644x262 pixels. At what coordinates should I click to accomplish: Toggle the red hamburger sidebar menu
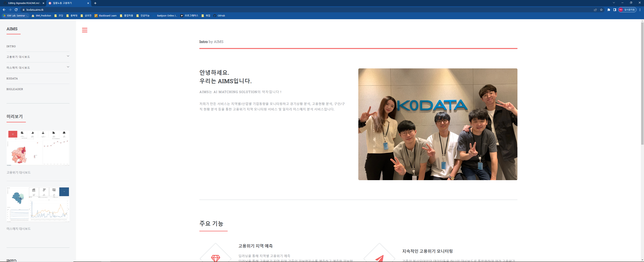pyautogui.click(x=84, y=30)
